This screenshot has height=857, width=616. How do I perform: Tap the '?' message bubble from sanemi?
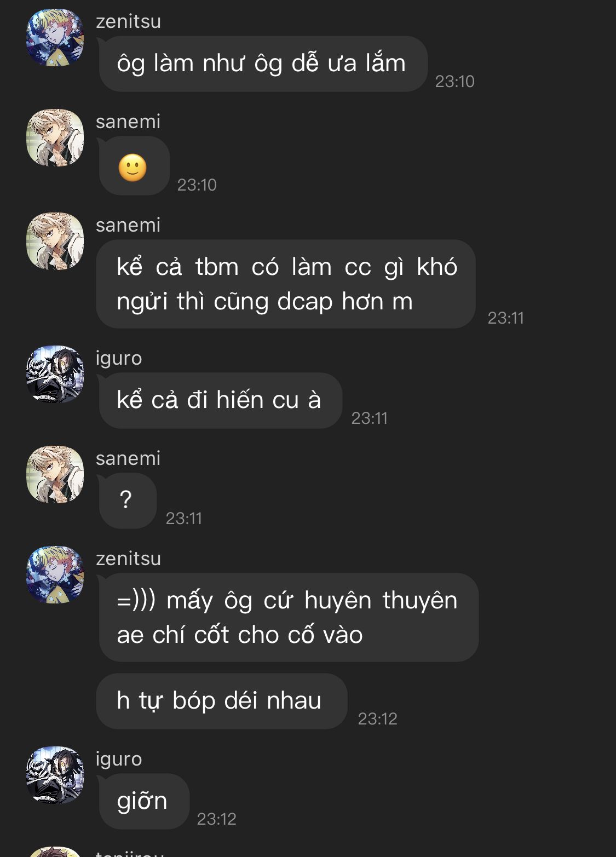point(127,501)
